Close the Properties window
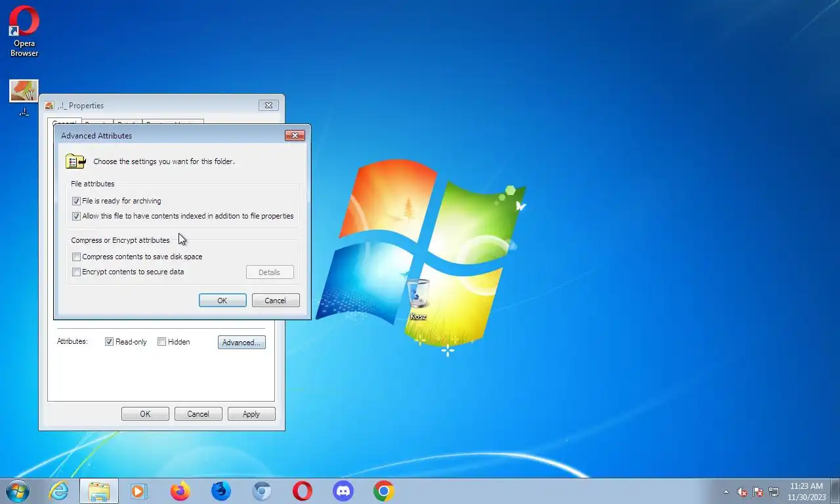Image resolution: width=840 pixels, height=504 pixels. point(268,105)
